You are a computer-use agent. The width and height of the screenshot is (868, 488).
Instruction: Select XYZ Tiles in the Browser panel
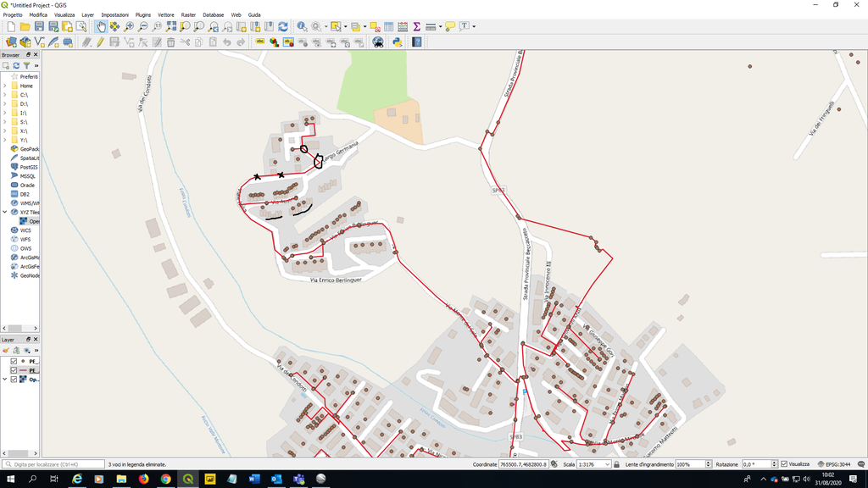point(31,213)
